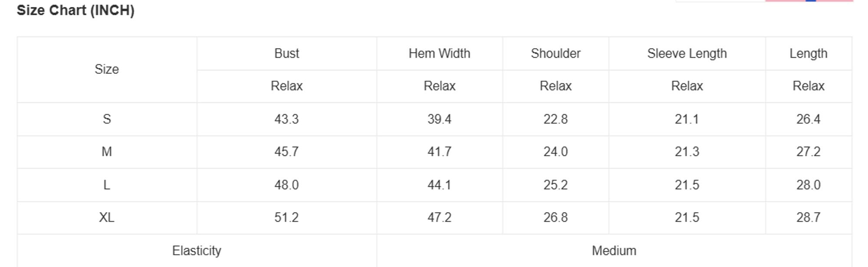Click the 43.3 bust value for S
868x267 pixels.
(286, 119)
